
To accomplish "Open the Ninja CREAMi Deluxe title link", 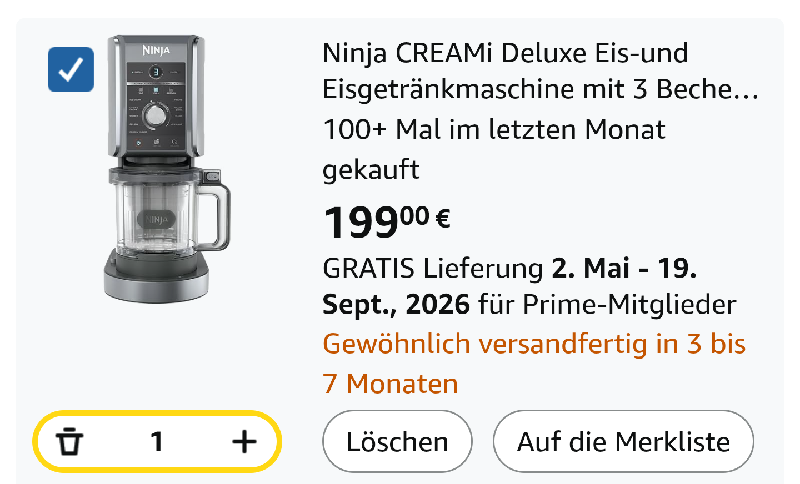I will tap(505, 52).
